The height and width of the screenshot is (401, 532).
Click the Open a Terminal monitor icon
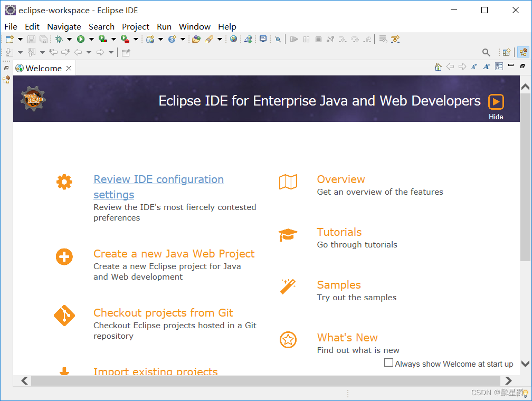263,40
